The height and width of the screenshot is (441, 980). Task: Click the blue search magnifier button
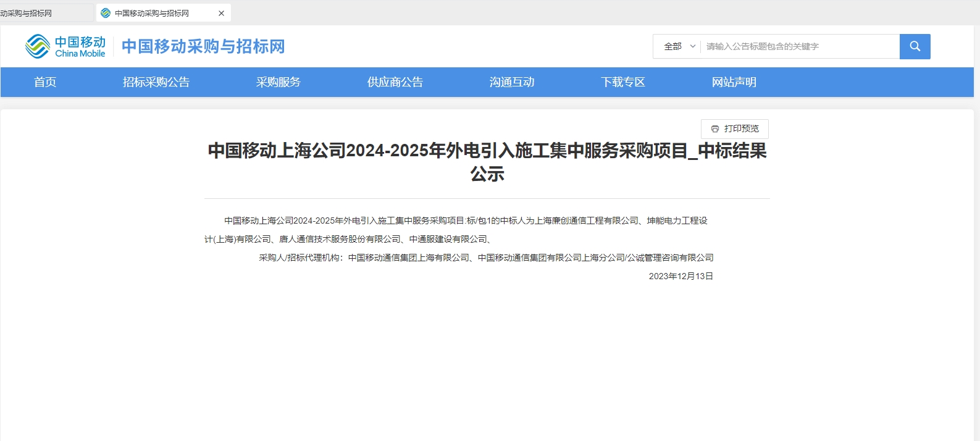(915, 46)
